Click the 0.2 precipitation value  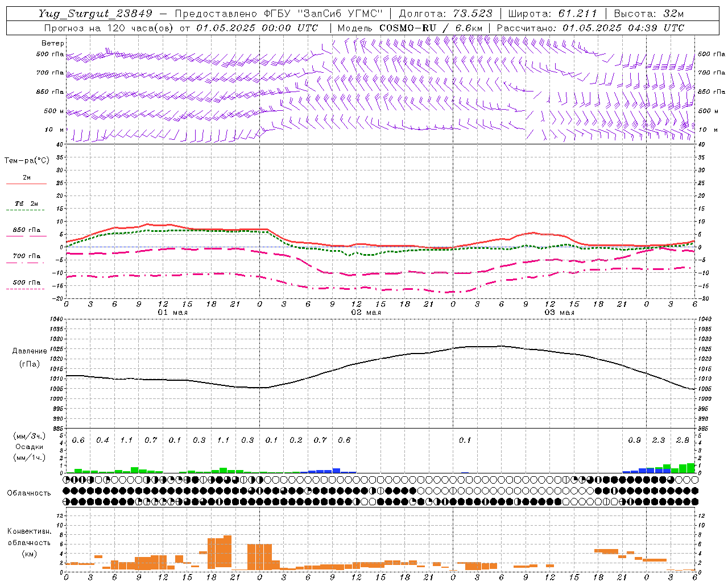coord(296,440)
